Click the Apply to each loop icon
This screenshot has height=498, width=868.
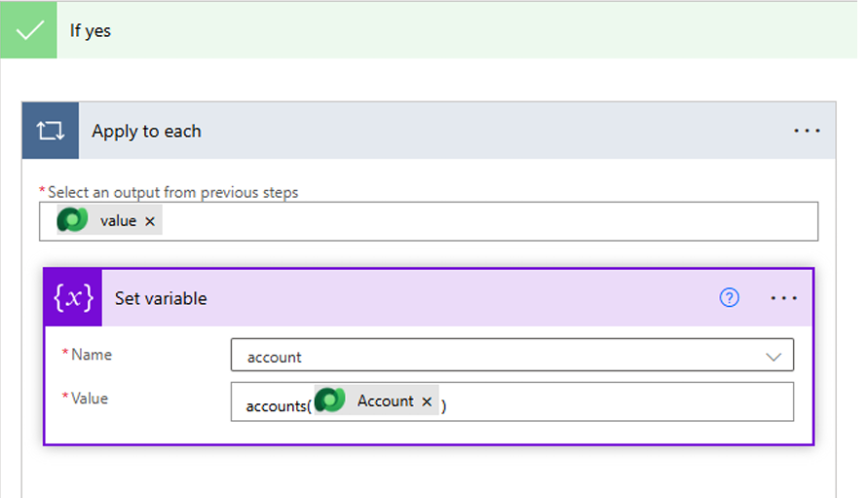coord(50,131)
